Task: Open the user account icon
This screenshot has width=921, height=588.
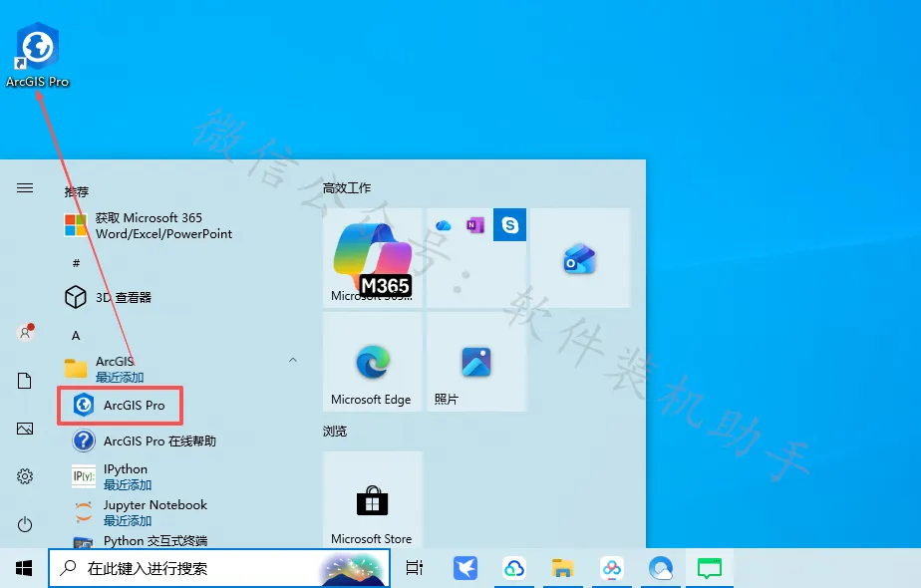Action: pos(25,333)
